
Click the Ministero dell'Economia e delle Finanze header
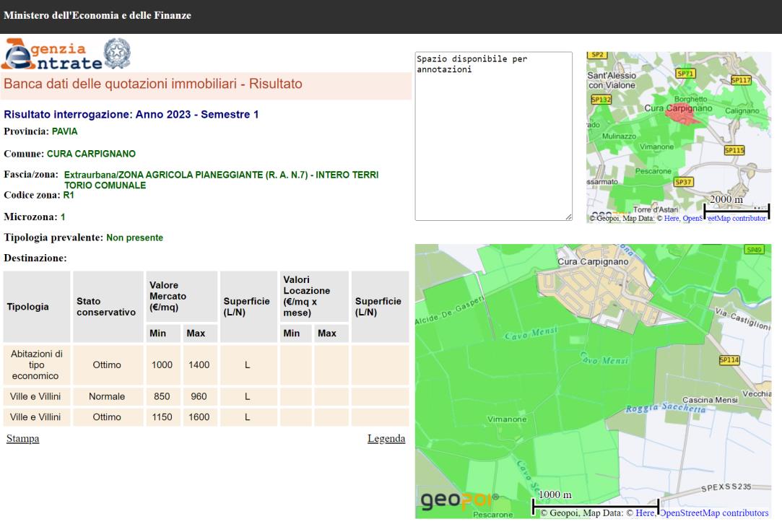[97, 16]
